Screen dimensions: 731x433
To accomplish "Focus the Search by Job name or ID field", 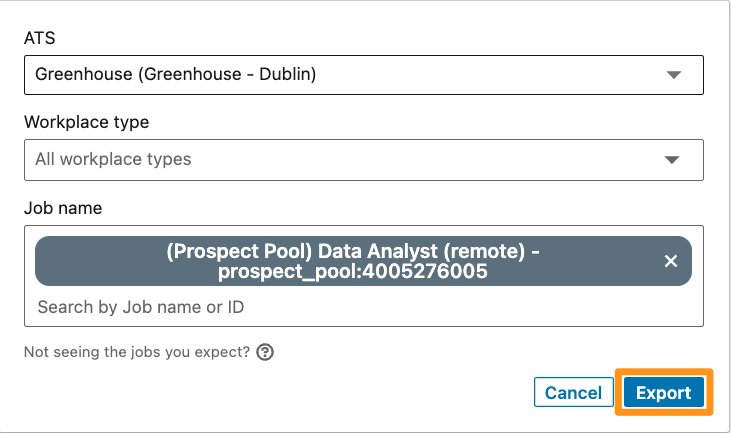I will 364,307.
